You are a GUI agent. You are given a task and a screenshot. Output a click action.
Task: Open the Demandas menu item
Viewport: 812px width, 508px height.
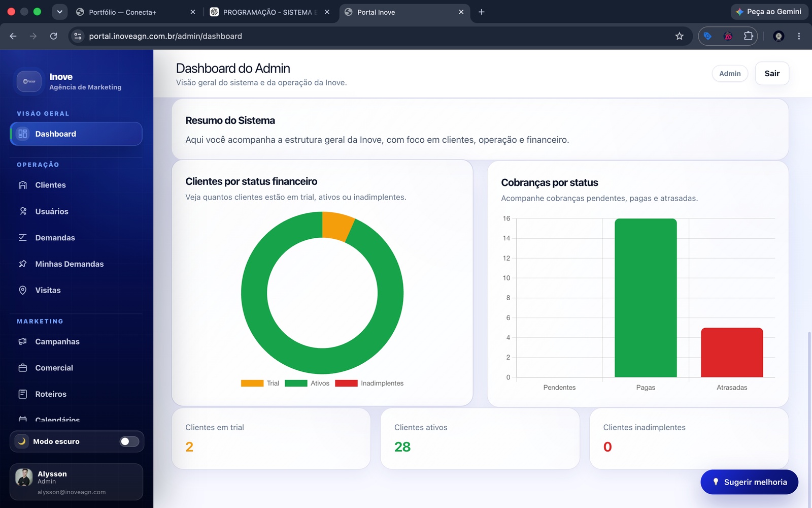pos(76,238)
